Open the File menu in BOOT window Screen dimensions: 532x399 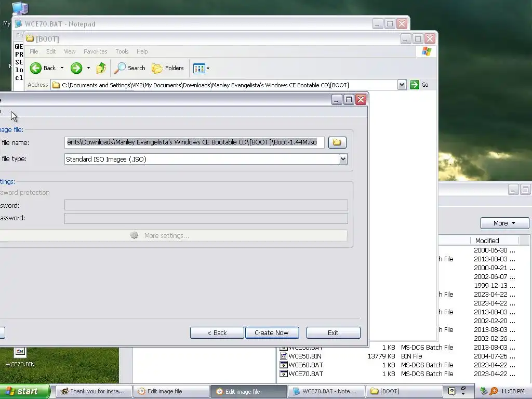[x=34, y=51]
